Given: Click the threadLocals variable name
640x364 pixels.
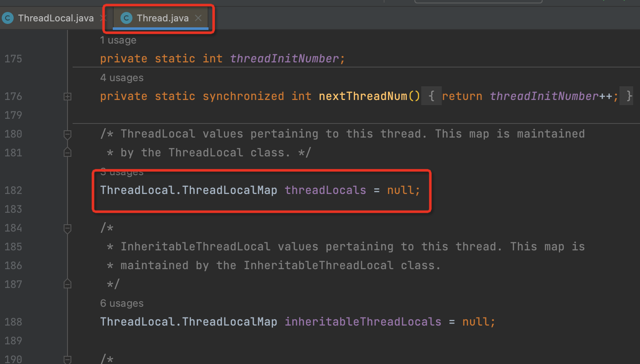Looking at the screenshot, I should tap(326, 190).
